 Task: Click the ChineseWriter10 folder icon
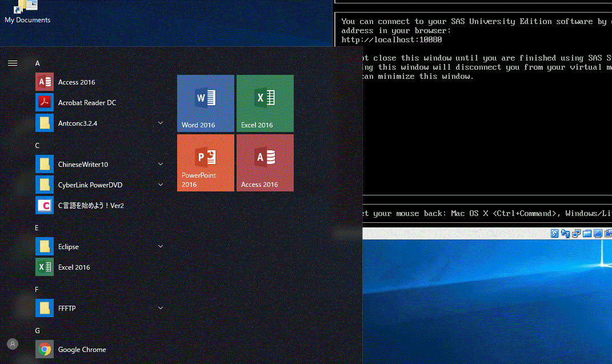45,164
